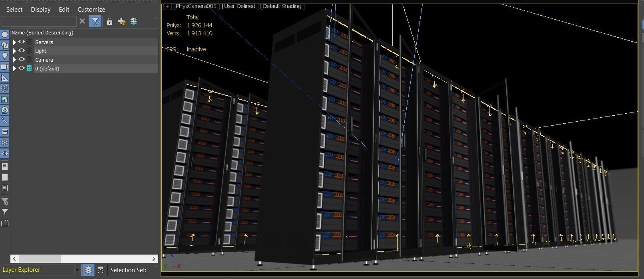Toggle the Display Space Warps wave icon
The width and height of the screenshot is (644, 279).
(5, 88)
